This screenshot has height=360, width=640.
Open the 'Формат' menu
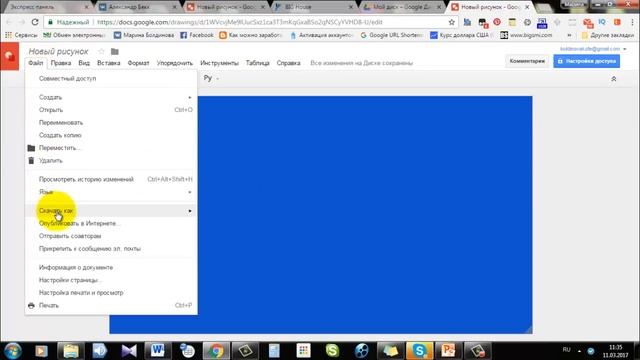pos(138,63)
